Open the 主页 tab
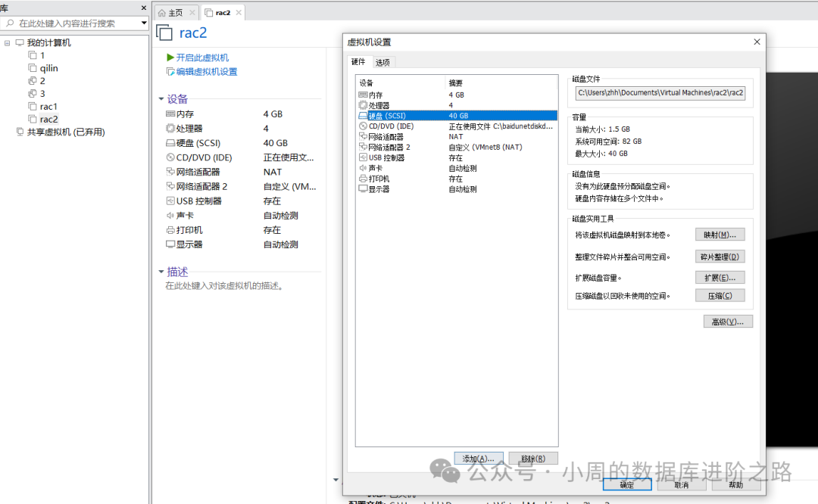 click(175, 13)
